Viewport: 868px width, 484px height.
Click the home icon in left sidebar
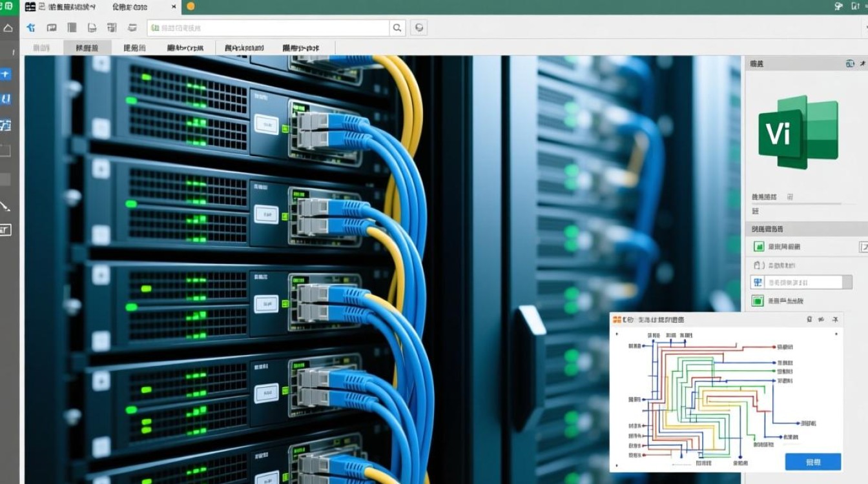click(8, 28)
